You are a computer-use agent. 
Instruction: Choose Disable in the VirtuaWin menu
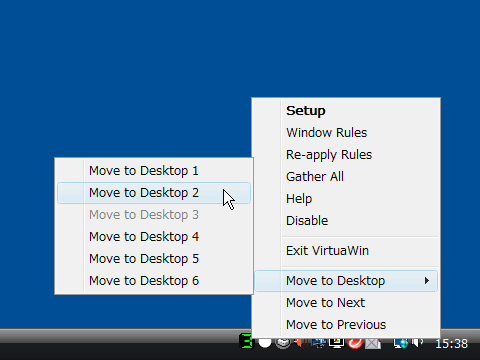346,221
